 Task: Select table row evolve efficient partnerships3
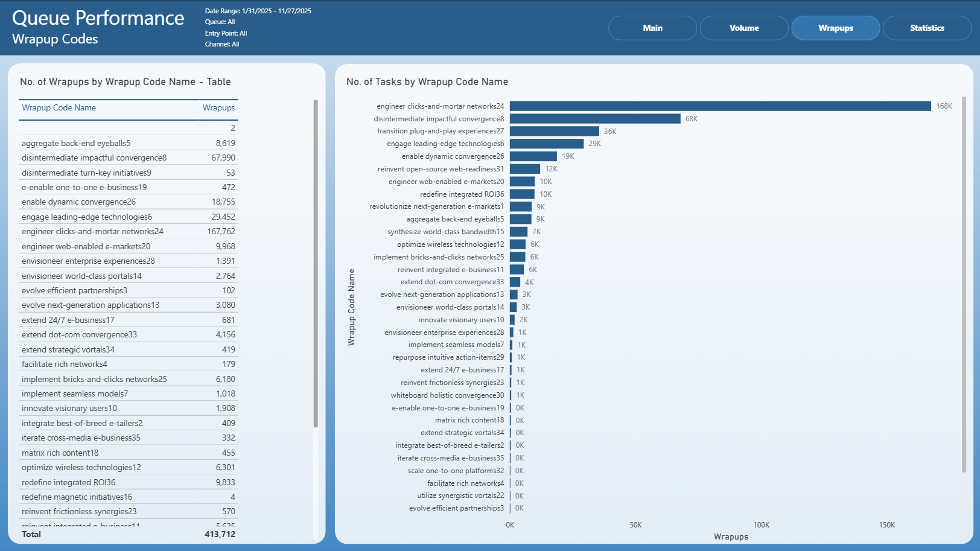point(129,290)
